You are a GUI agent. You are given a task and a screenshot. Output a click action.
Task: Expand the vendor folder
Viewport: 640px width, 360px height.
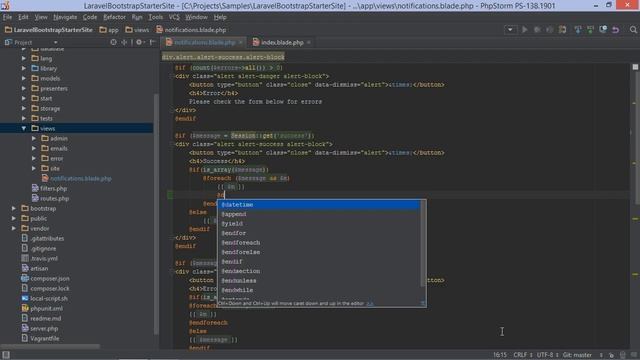point(14,228)
